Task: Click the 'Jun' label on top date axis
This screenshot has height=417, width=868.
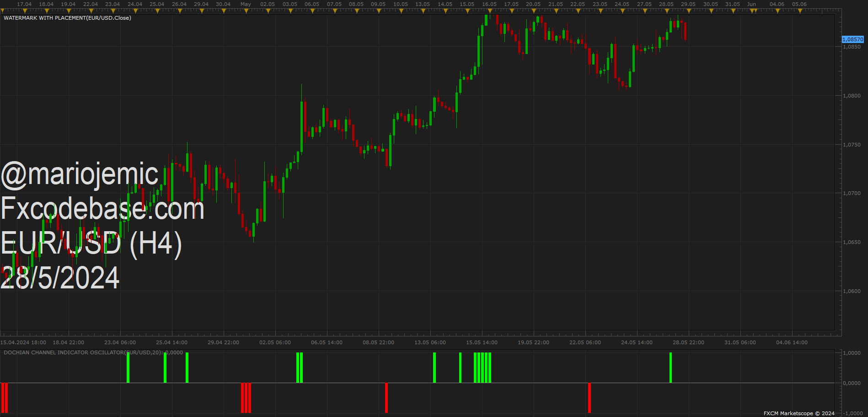Action: (x=751, y=4)
